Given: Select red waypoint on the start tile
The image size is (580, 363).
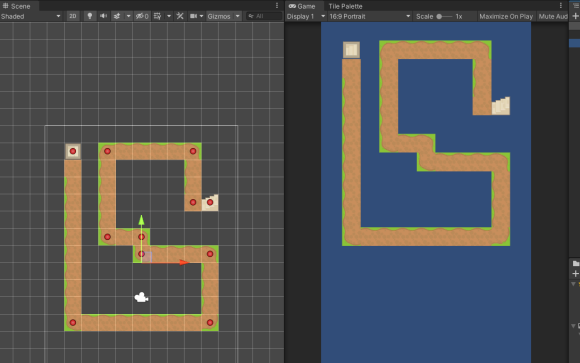Looking at the screenshot, I should point(73,151).
